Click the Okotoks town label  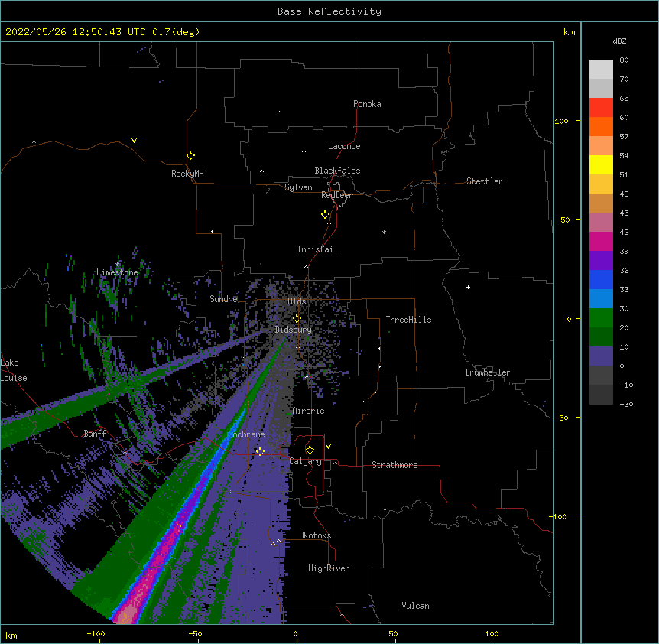click(x=315, y=535)
